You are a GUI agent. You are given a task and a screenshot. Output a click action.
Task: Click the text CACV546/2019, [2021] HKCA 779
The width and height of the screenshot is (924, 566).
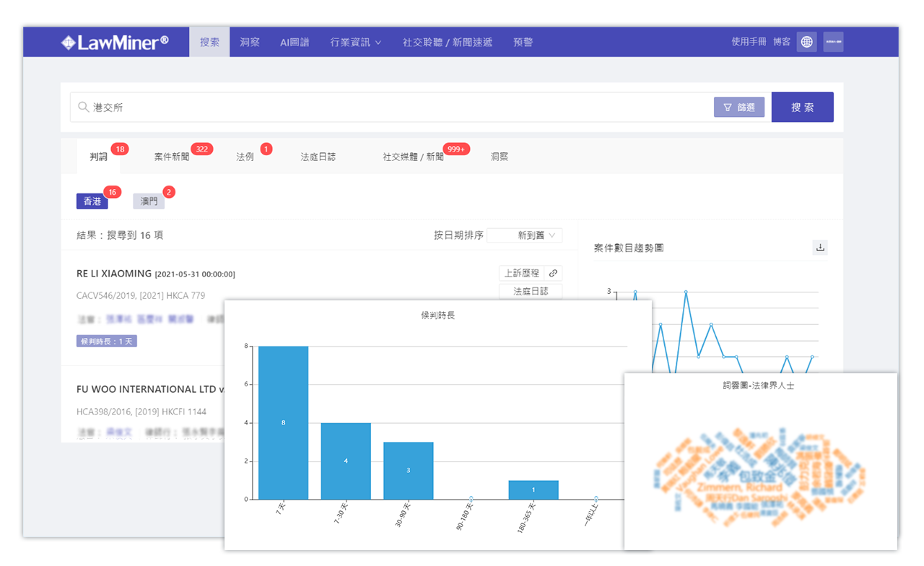tap(141, 295)
